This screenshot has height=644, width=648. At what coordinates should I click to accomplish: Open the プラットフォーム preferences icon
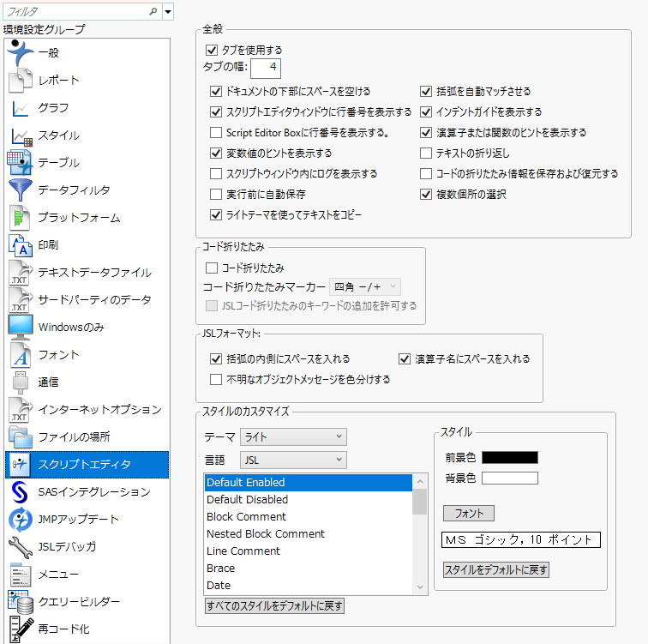pyautogui.click(x=20, y=218)
